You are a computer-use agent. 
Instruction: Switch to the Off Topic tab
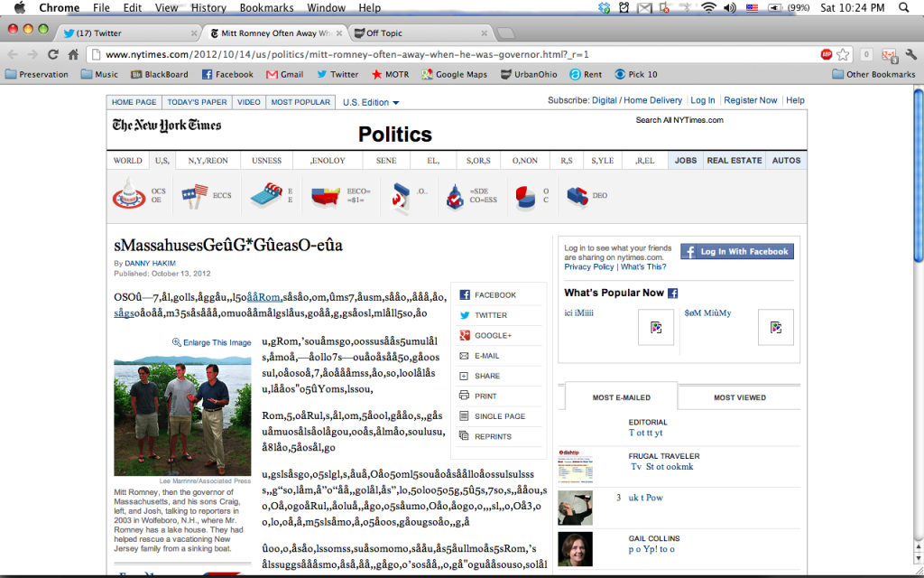tap(420, 33)
